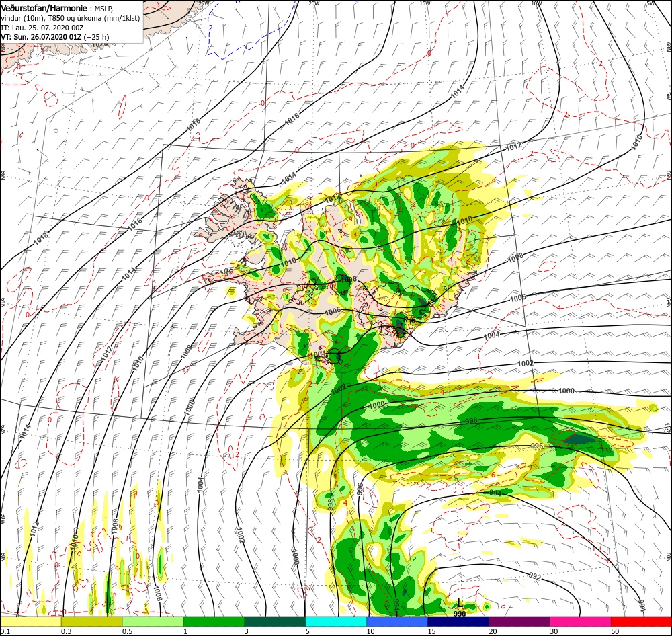672x636 pixels.
Task: Choose the purple 20–30 legend swatch
Action: (x=519, y=621)
